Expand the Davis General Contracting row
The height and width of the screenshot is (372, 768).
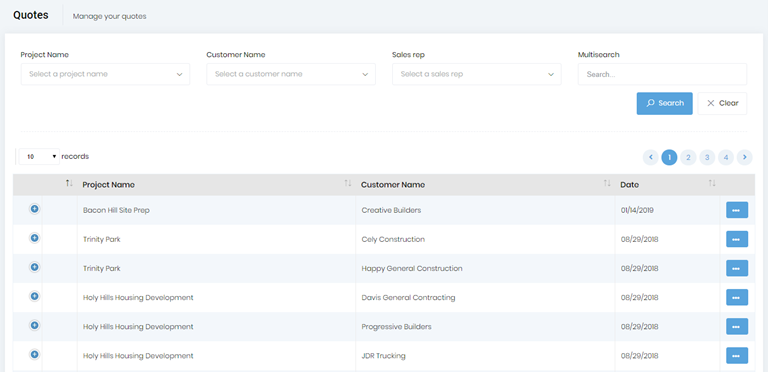(34, 296)
